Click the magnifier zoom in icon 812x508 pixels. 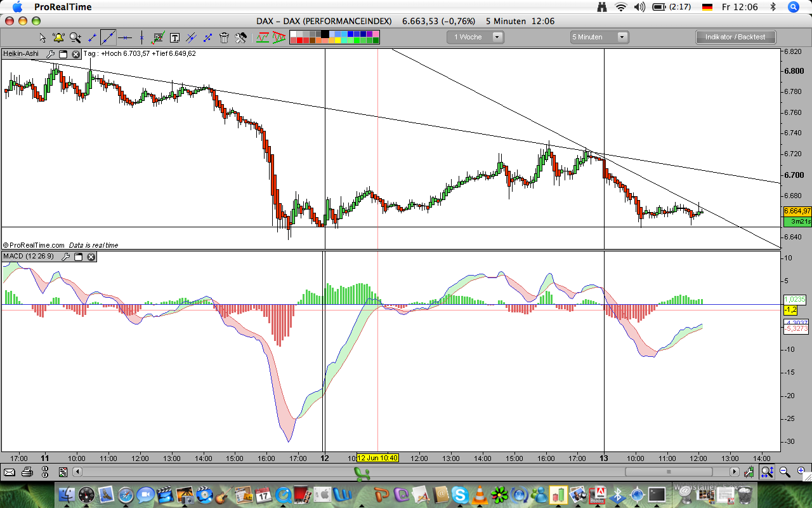(801, 472)
